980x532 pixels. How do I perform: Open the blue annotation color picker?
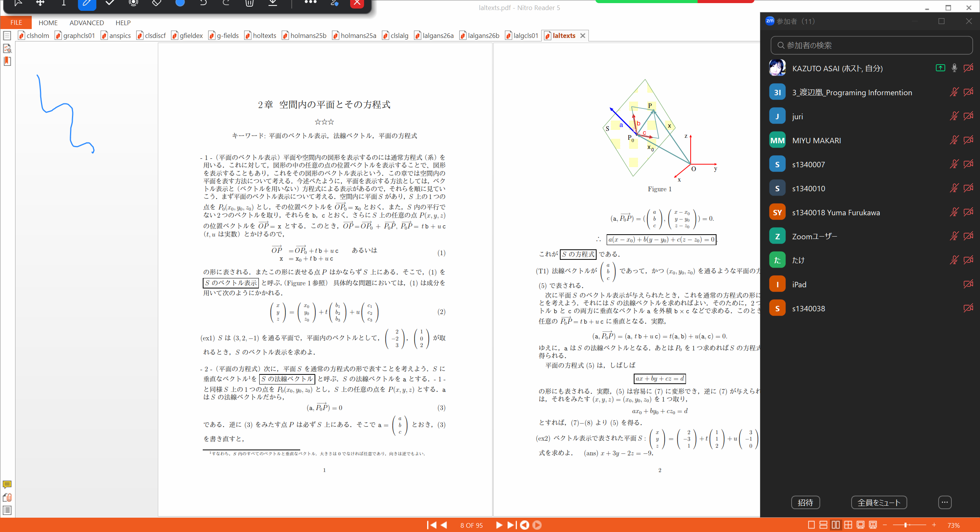(180, 3)
